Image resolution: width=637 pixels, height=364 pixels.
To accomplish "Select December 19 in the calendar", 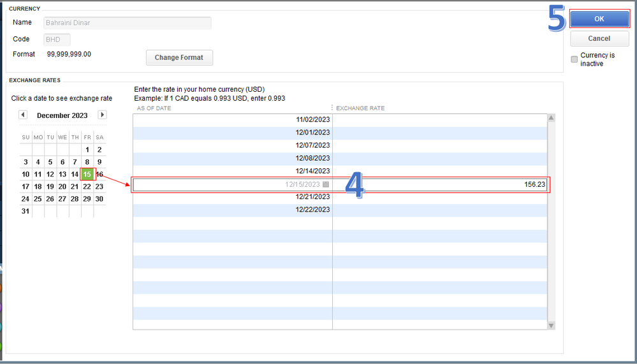I will pyautogui.click(x=50, y=187).
